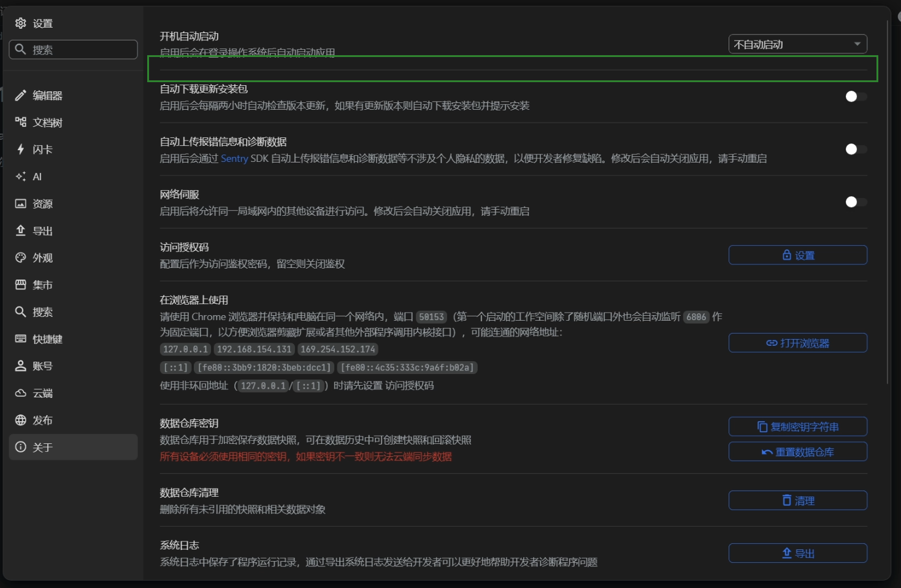Click the 数据仓库清理 heading

[189, 492]
